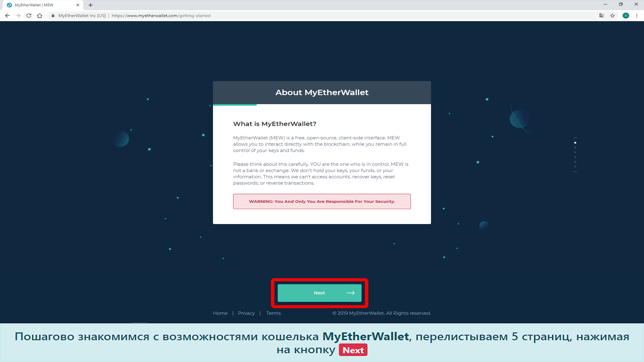Click the browser Back arrow
Image resolution: width=644 pixels, height=362 pixels.
pos(7,16)
